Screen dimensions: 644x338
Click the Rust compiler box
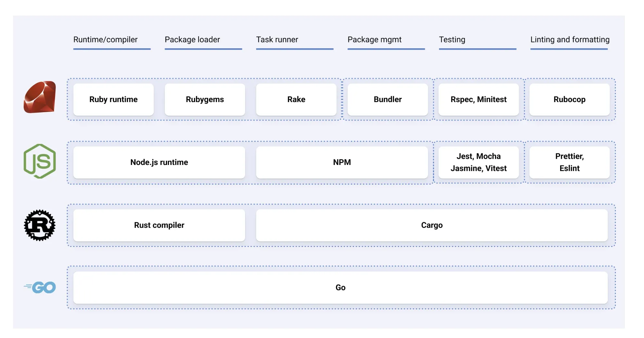(x=159, y=225)
